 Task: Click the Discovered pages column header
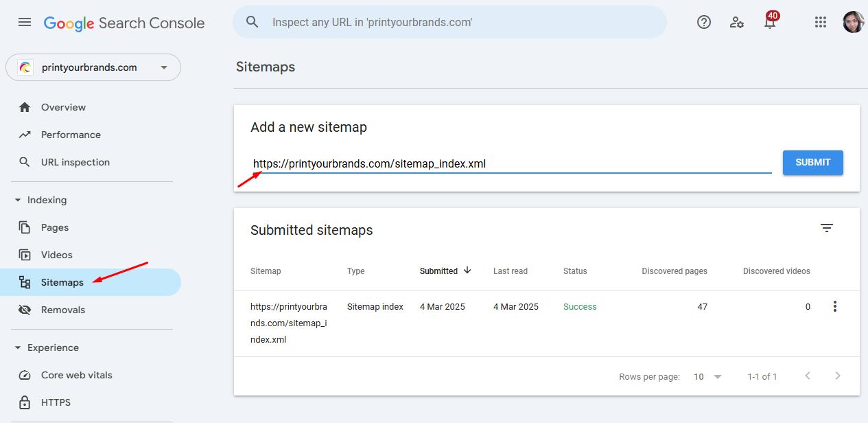[675, 271]
